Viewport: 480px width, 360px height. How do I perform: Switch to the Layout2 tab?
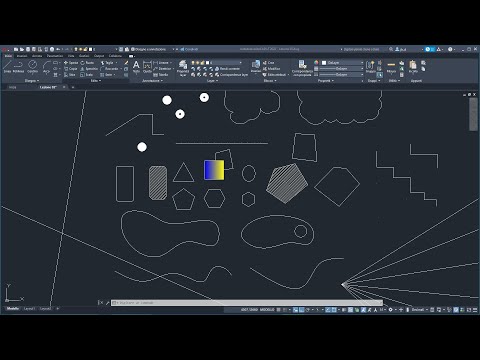(x=45, y=309)
